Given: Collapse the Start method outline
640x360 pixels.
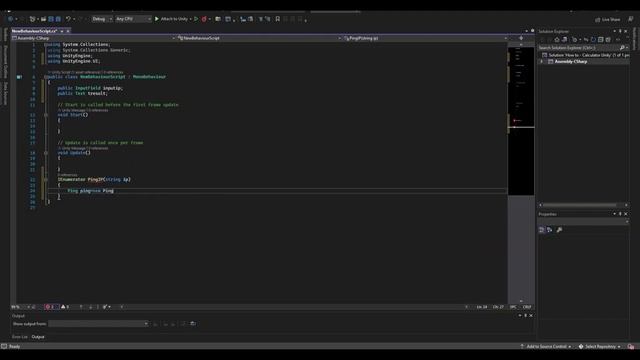Looking at the screenshot, I should 46,115.
